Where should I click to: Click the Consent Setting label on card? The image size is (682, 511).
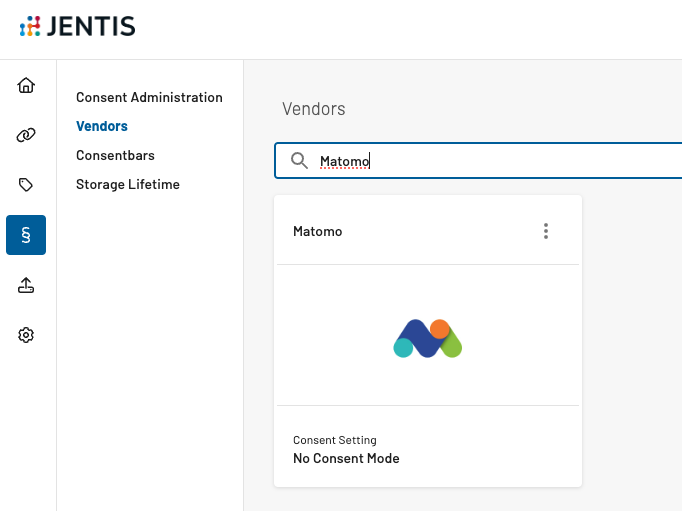pos(335,440)
